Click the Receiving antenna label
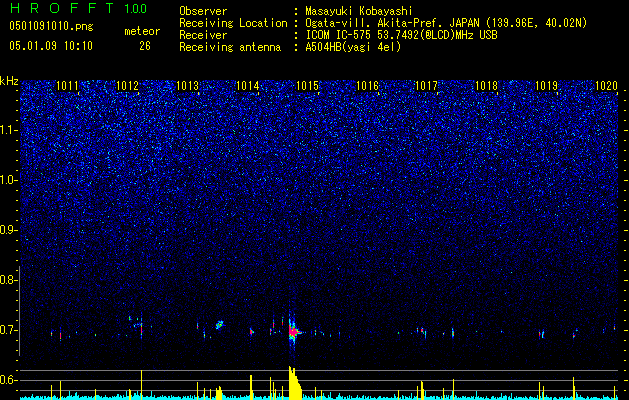The height and width of the screenshot is (400, 629). pos(230,47)
